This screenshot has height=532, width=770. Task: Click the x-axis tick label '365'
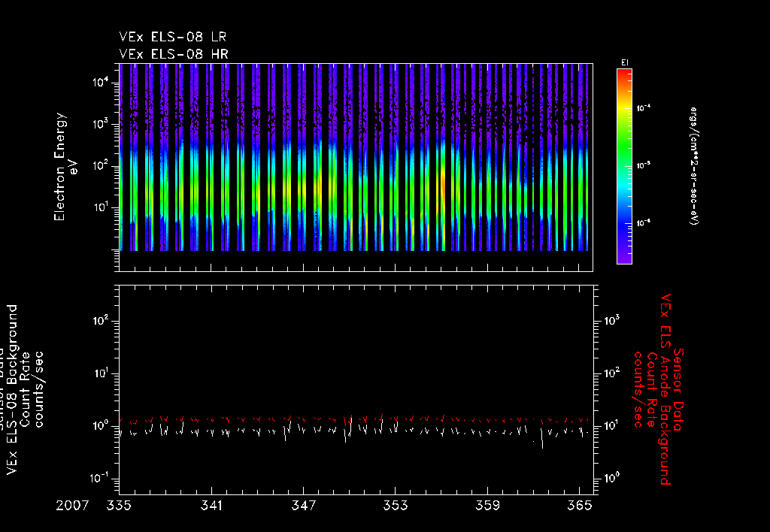(x=580, y=506)
